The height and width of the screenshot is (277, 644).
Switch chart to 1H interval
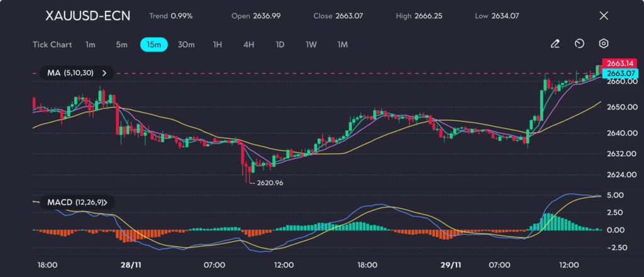click(x=218, y=45)
